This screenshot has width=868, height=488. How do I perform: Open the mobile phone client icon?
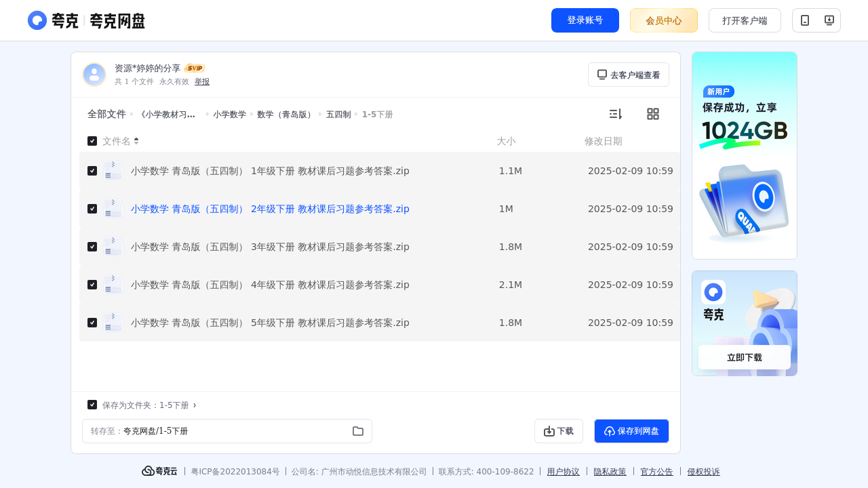805,20
